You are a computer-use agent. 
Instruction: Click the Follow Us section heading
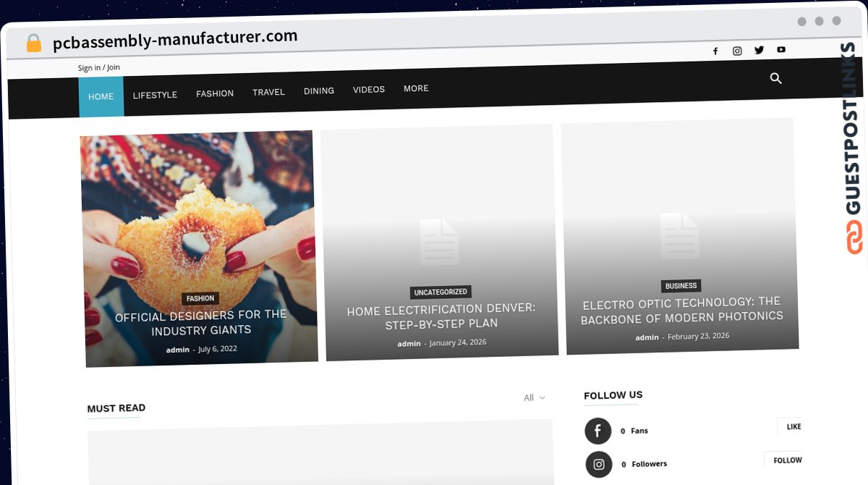pos(613,395)
